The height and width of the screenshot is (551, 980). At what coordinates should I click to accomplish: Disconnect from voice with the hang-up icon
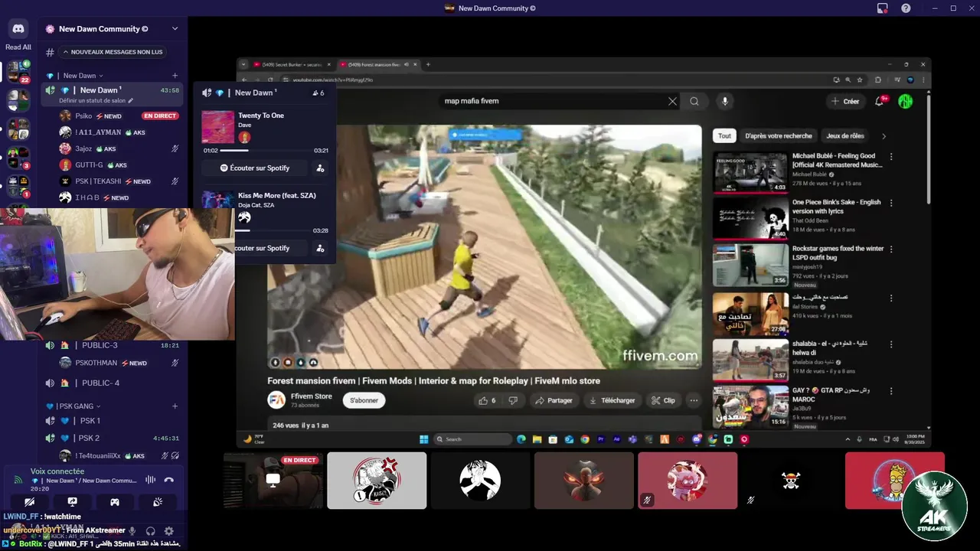click(169, 480)
